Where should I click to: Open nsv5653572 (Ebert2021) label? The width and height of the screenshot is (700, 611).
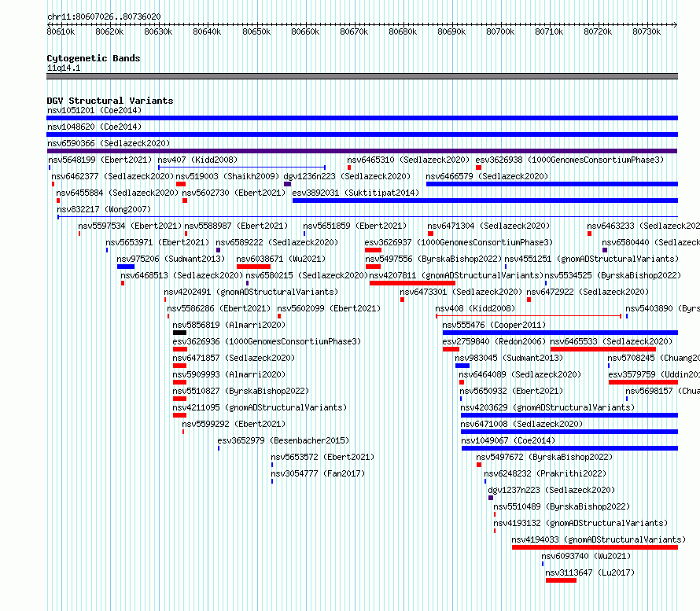coord(322,457)
